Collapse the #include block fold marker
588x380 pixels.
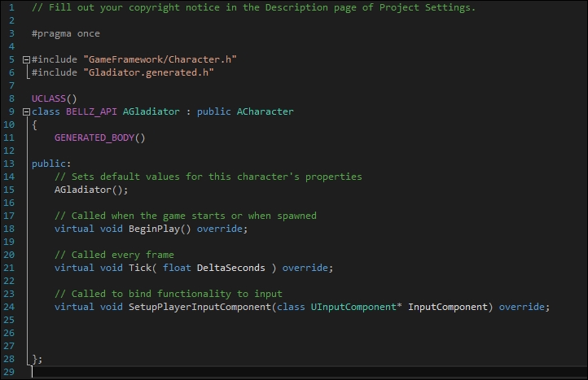coord(26,59)
